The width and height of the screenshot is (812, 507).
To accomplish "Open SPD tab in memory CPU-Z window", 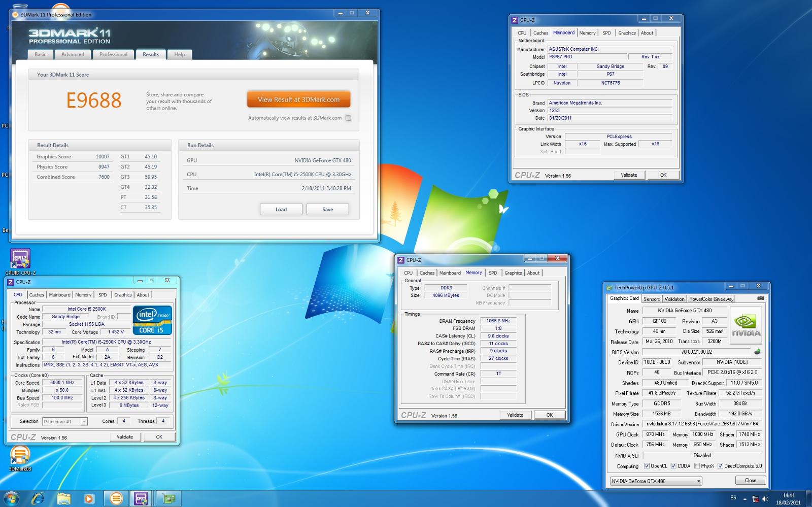I will click(493, 273).
